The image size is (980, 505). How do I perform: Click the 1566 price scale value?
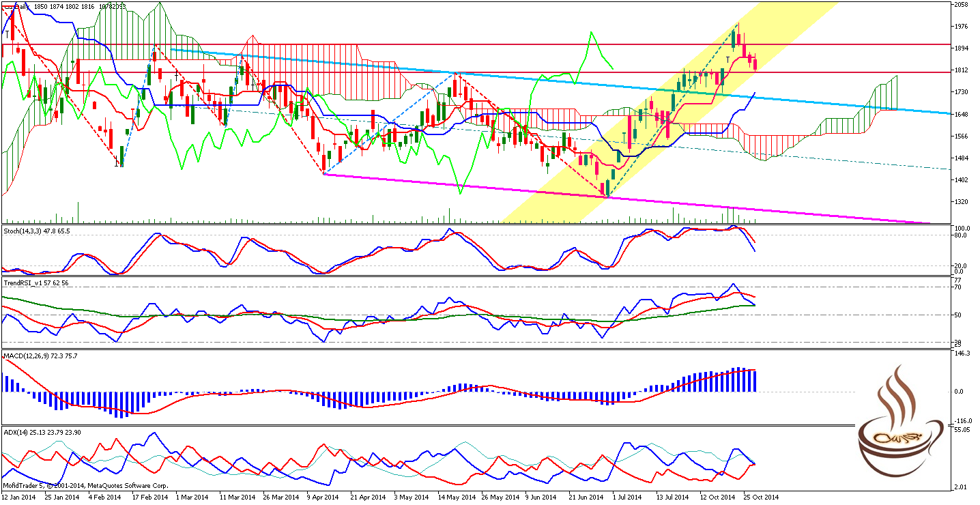[x=961, y=136]
